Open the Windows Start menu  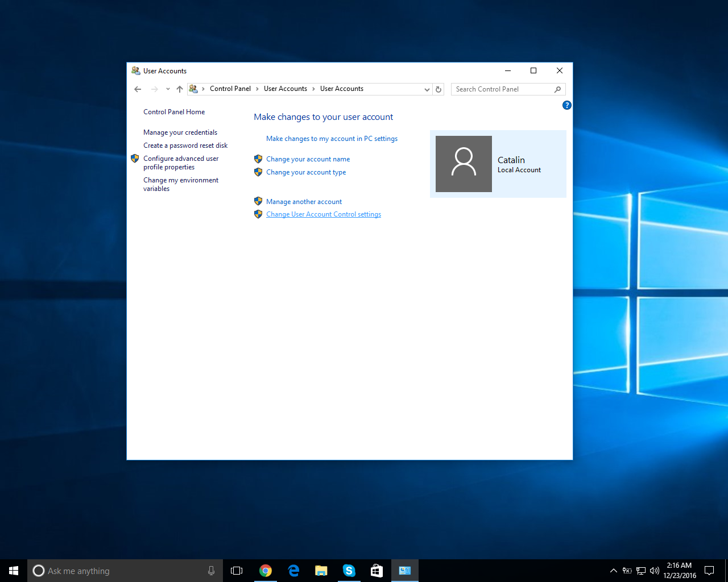coord(14,571)
